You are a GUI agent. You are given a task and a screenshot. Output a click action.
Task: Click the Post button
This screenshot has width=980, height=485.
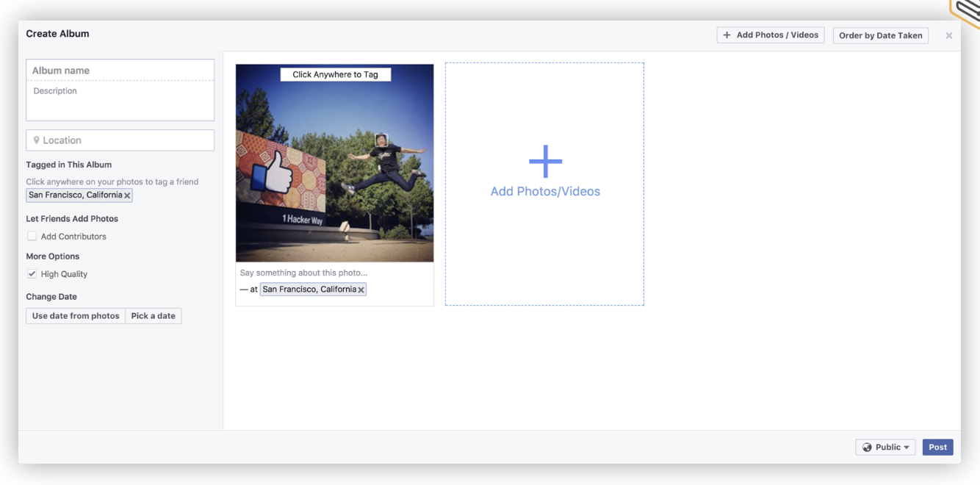click(x=938, y=448)
